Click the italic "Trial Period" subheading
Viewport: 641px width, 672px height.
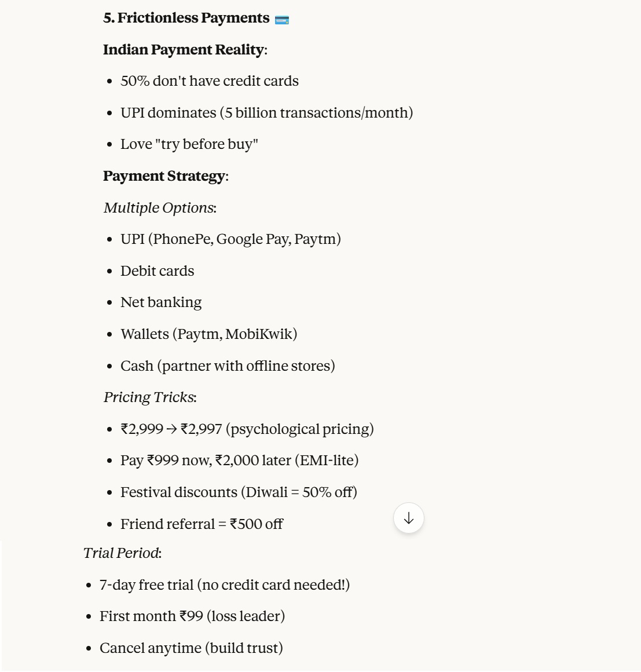point(121,553)
